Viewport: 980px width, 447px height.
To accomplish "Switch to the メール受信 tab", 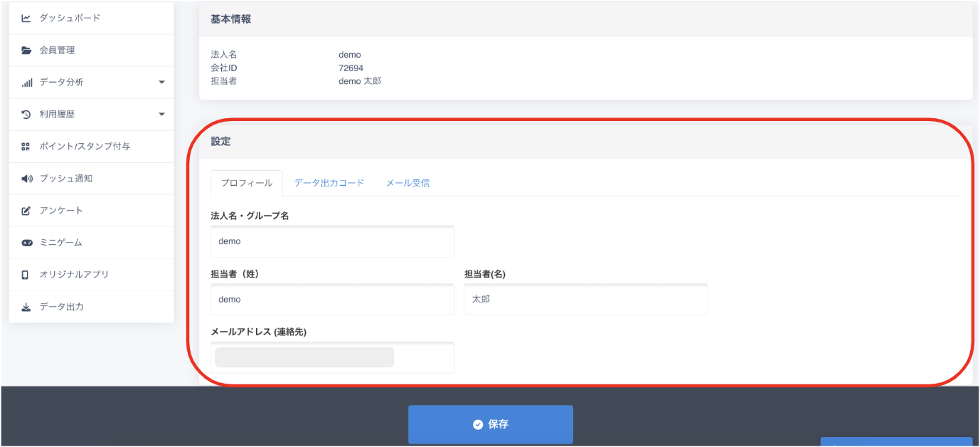I will (408, 183).
